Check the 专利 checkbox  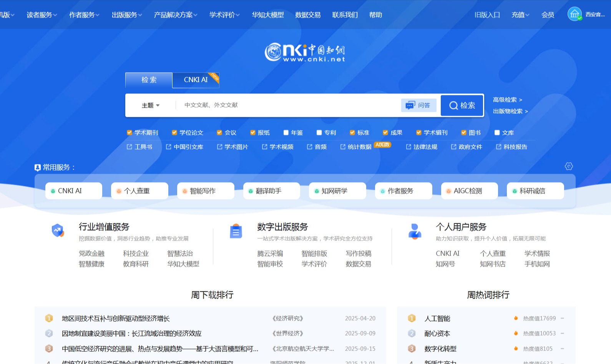(x=319, y=133)
